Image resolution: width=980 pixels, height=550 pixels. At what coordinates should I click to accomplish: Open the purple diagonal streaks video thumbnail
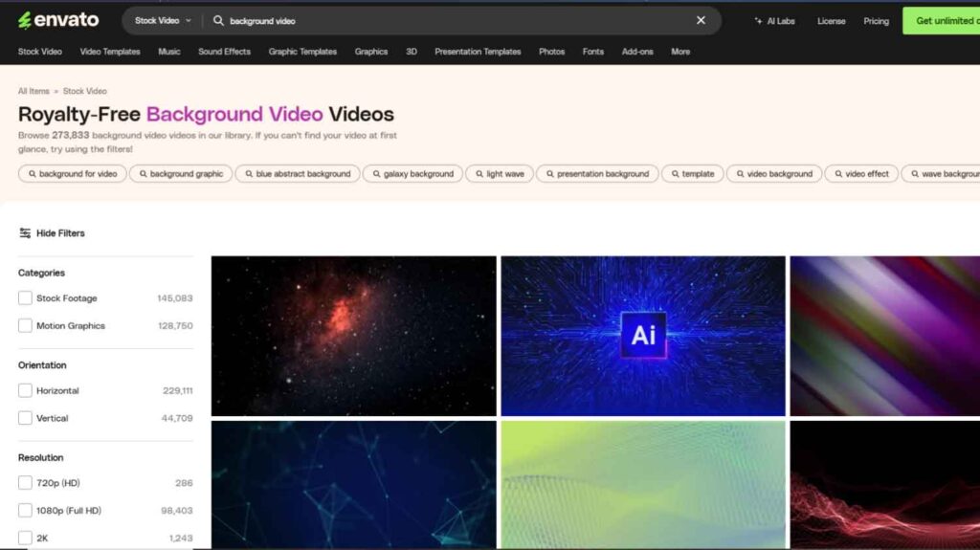(885, 336)
